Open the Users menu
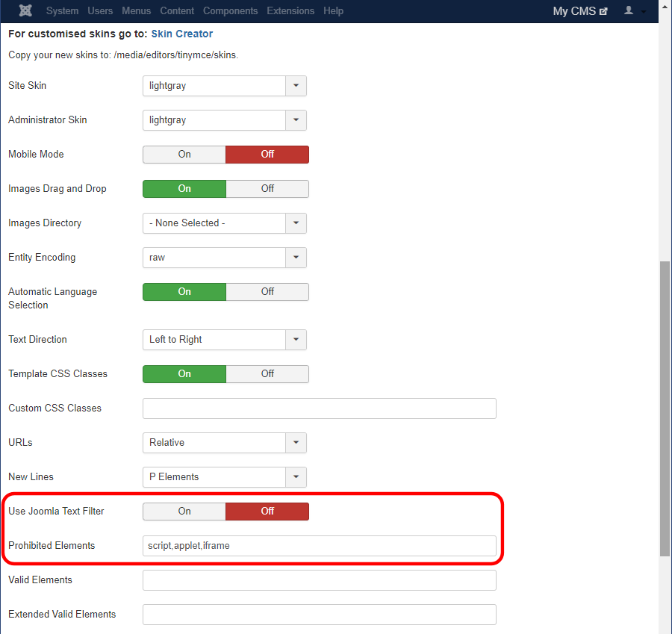The height and width of the screenshot is (634, 672). (x=100, y=10)
